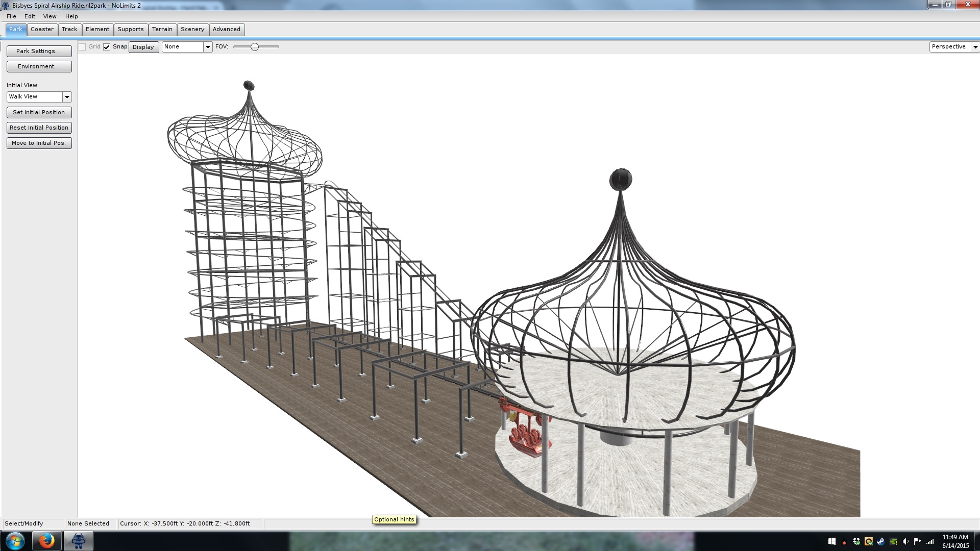Image resolution: width=980 pixels, height=551 pixels.
Task: Click the NoLimits 2 taskbar icon
Action: tap(78, 541)
